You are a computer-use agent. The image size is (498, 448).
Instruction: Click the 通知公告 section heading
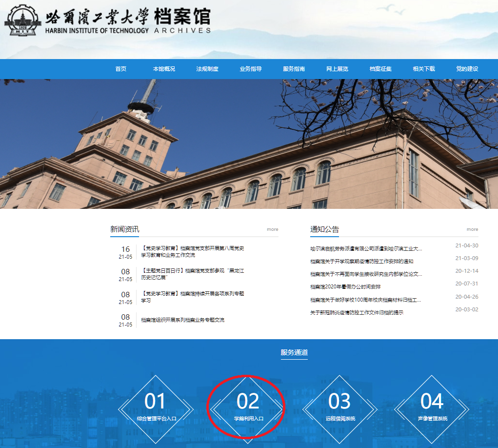pos(324,229)
